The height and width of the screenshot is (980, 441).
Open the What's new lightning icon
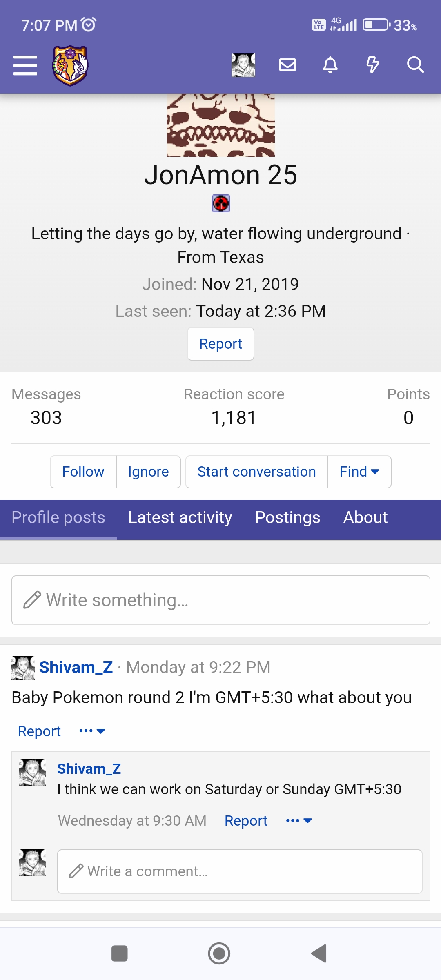pyautogui.click(x=372, y=65)
